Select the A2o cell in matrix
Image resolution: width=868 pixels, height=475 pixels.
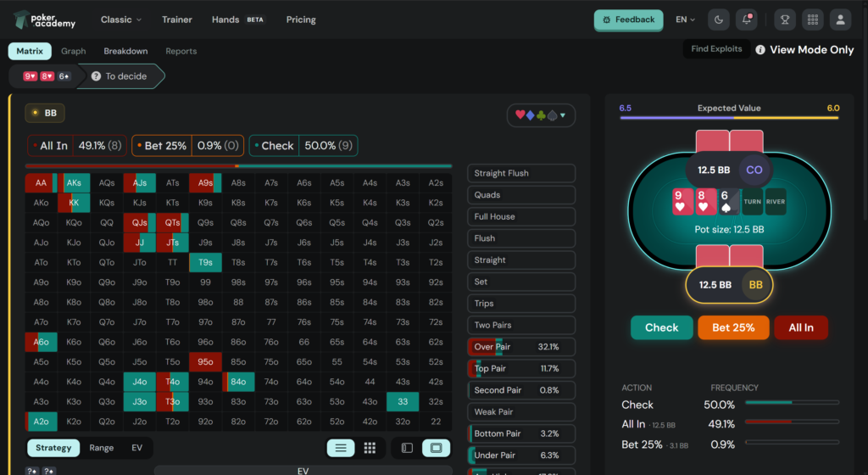[41, 422]
